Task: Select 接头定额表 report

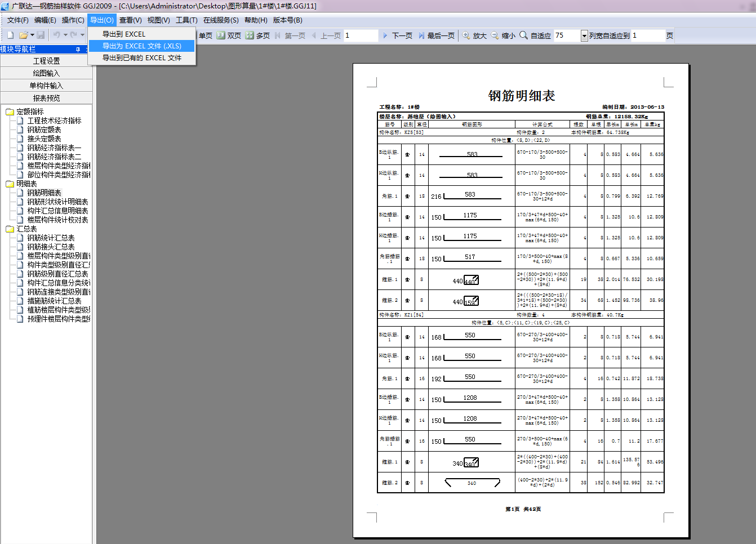Action: click(44, 139)
